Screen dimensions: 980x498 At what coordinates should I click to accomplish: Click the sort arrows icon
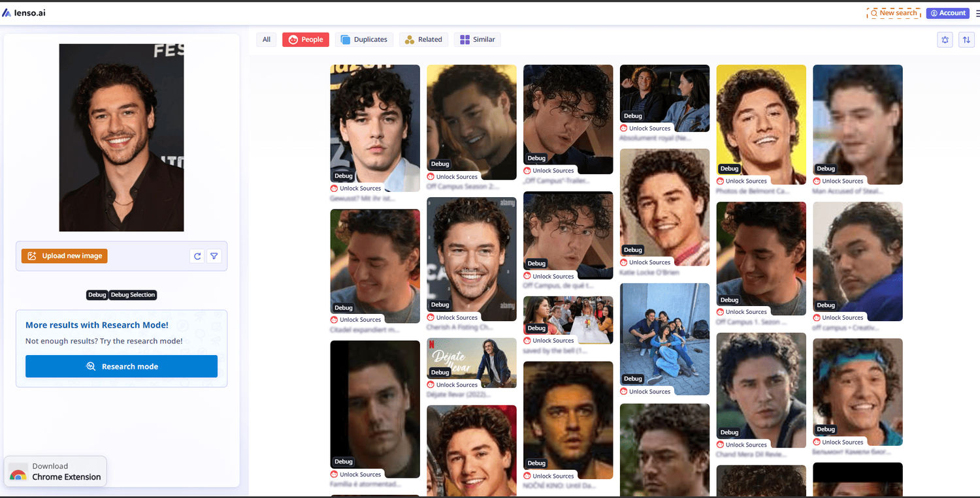pyautogui.click(x=966, y=40)
